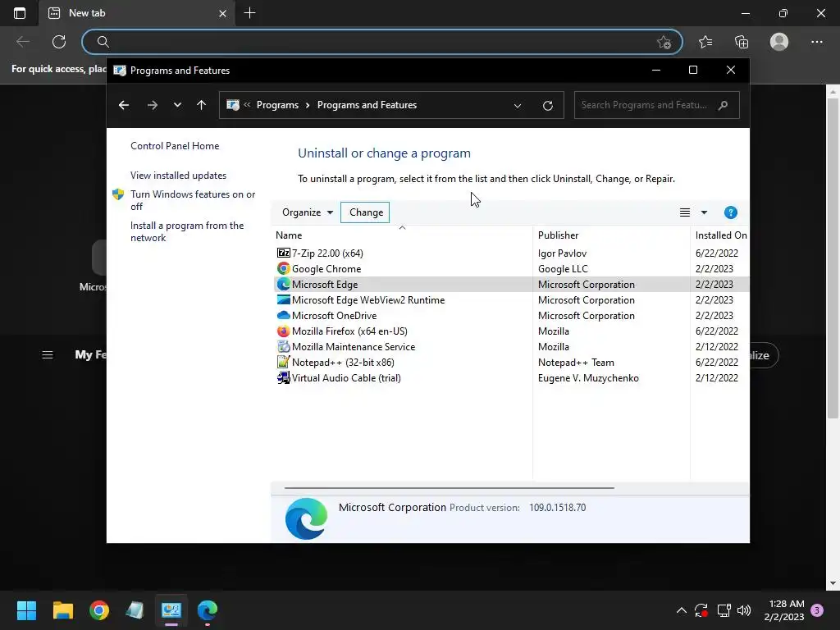Click the Back arrow in Programs and Features
Screen dimensions: 840x630
pyautogui.click(x=124, y=105)
